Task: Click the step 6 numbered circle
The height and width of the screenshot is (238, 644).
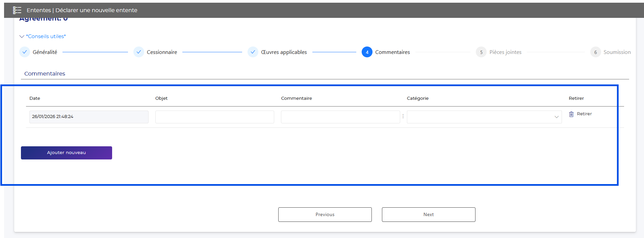Action: click(595, 52)
